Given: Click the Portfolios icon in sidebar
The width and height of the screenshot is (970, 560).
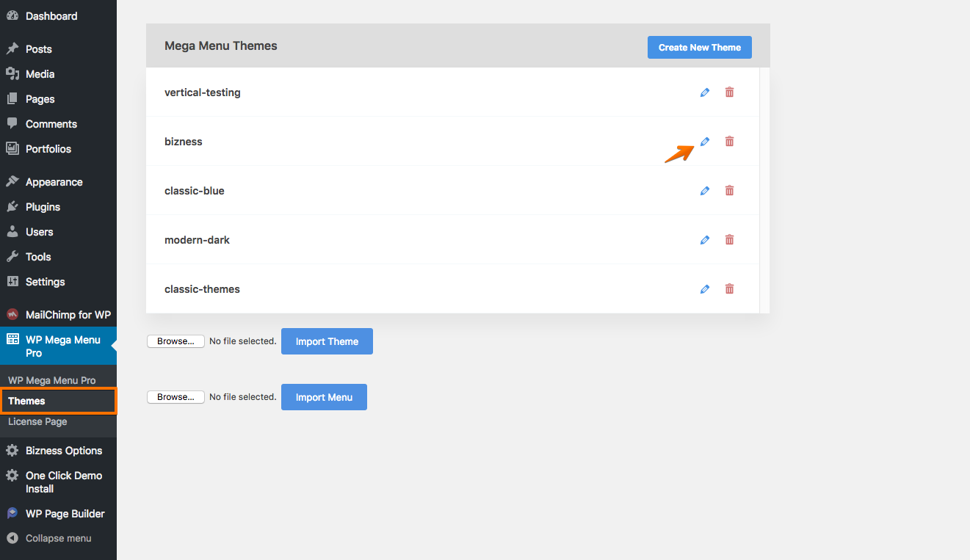Looking at the screenshot, I should click(x=12, y=148).
